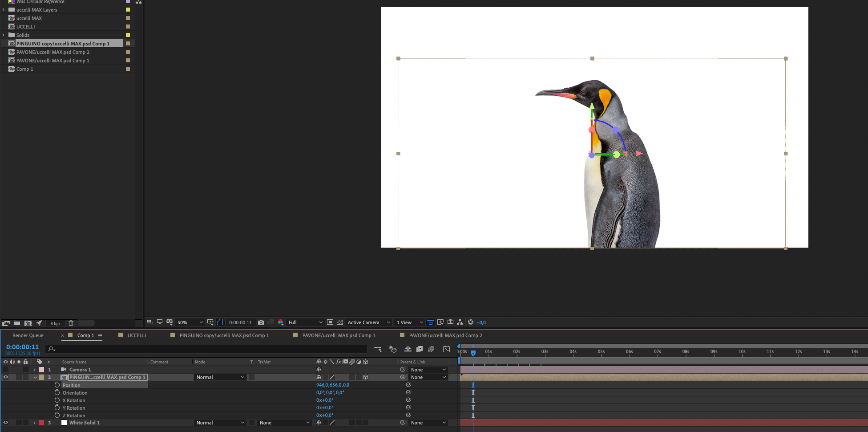This screenshot has height=432, width=868.
Task: Enable Motion Blur on the White Solid 1 layer
Action: tap(352, 422)
